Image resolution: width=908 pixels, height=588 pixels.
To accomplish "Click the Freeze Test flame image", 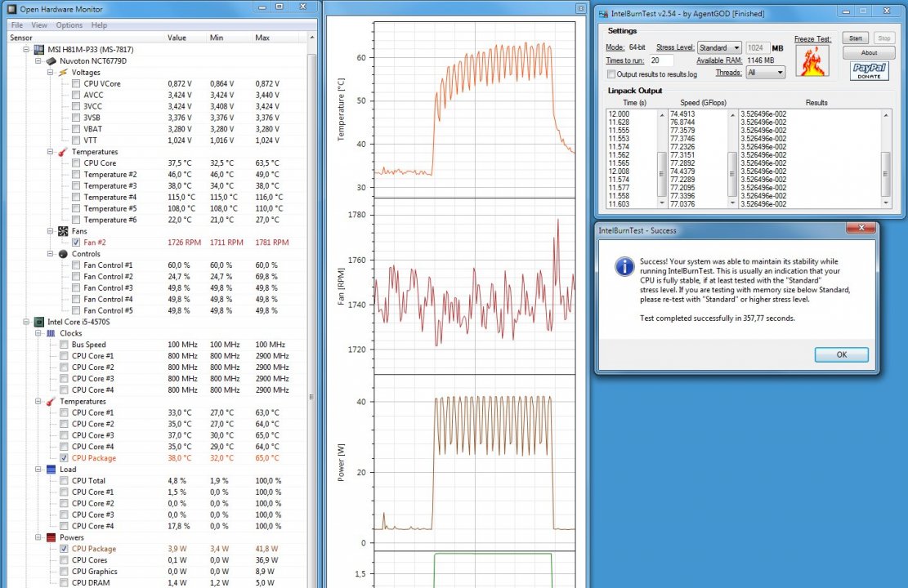I will [x=812, y=61].
